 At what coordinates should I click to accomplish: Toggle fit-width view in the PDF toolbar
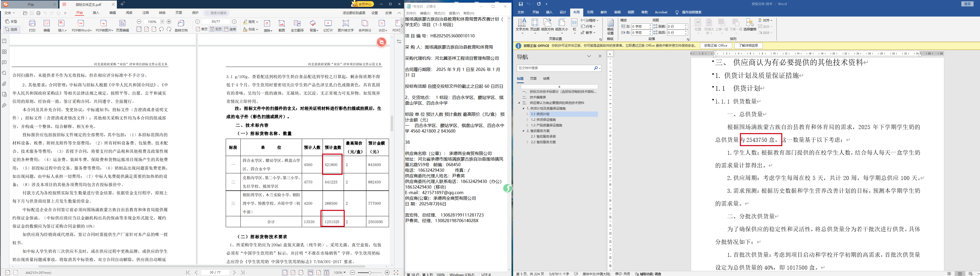click(x=154, y=29)
